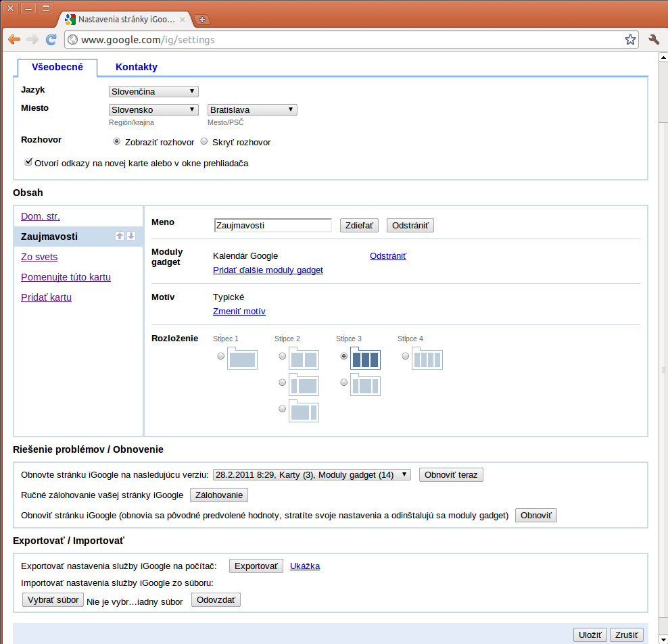The height and width of the screenshot is (644, 668).
Task: Open a new browser tab
Action: click(x=202, y=20)
